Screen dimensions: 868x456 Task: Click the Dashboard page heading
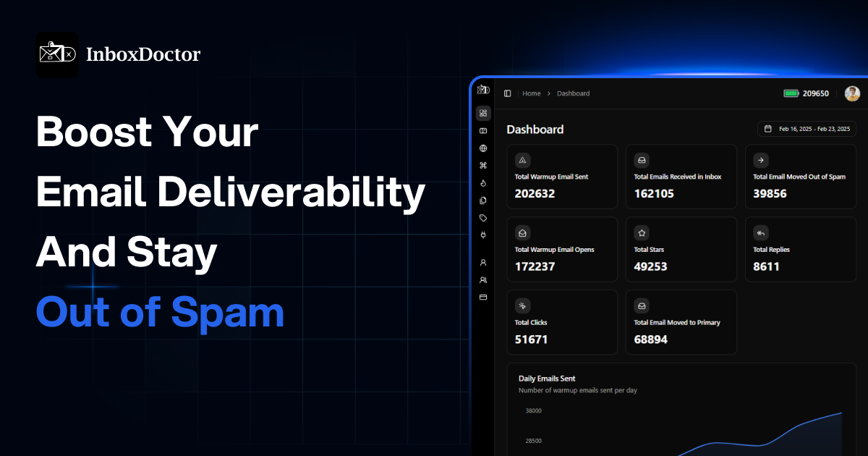[x=535, y=130]
